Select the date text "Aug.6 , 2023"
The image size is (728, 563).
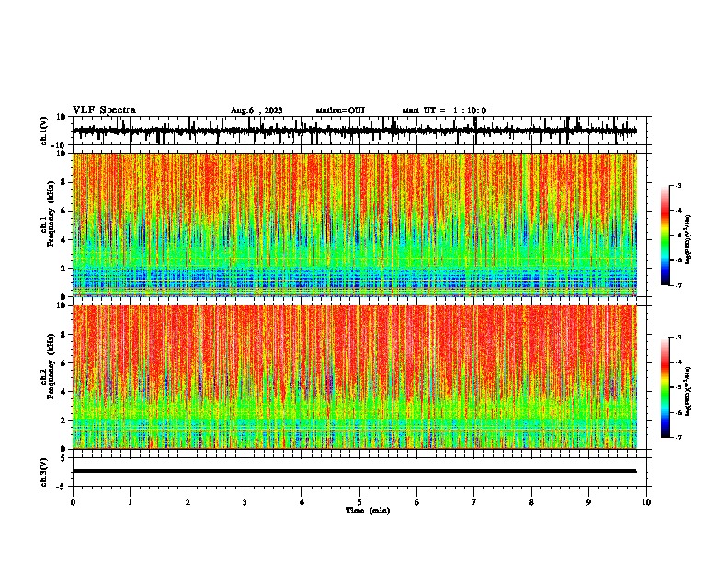pyautogui.click(x=256, y=110)
